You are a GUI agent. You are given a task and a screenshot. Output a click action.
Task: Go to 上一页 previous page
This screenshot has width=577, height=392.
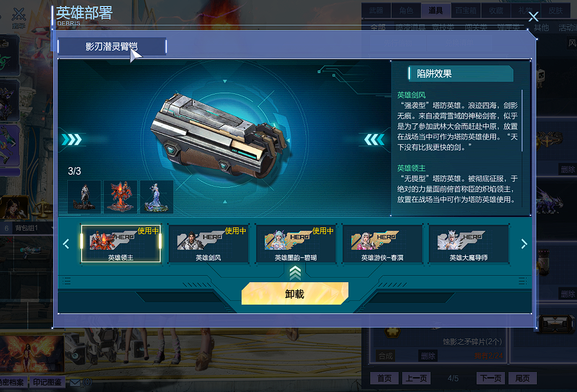point(416,378)
